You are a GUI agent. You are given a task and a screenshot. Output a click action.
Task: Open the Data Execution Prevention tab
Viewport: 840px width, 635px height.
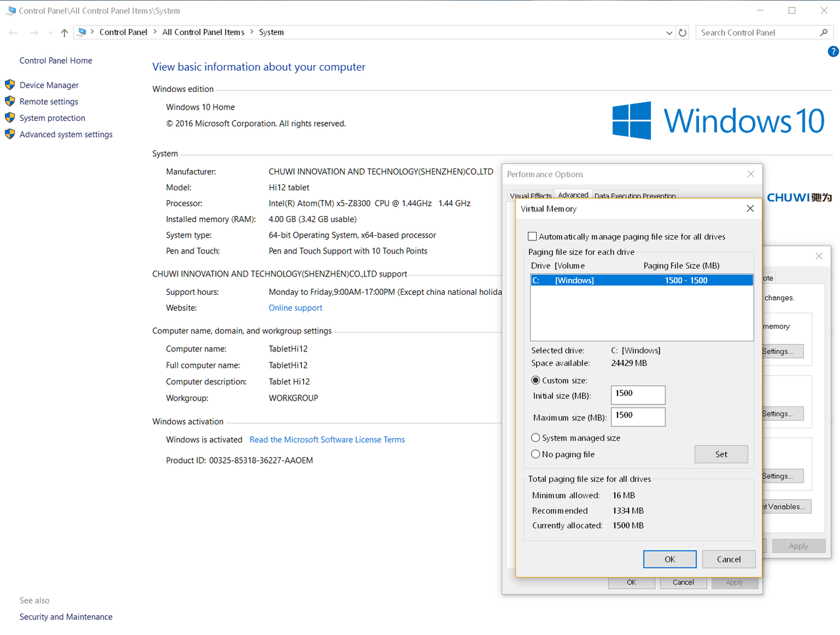635,196
